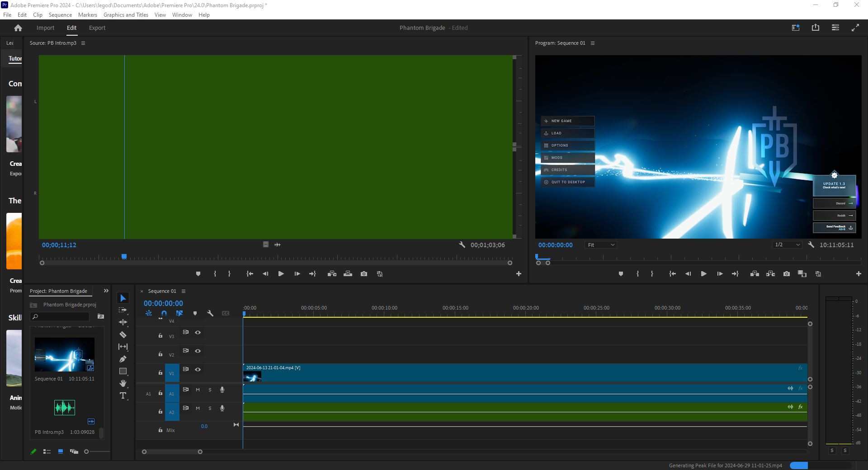Toggle Snap in timeline
The width and height of the screenshot is (868, 470).
(164, 313)
